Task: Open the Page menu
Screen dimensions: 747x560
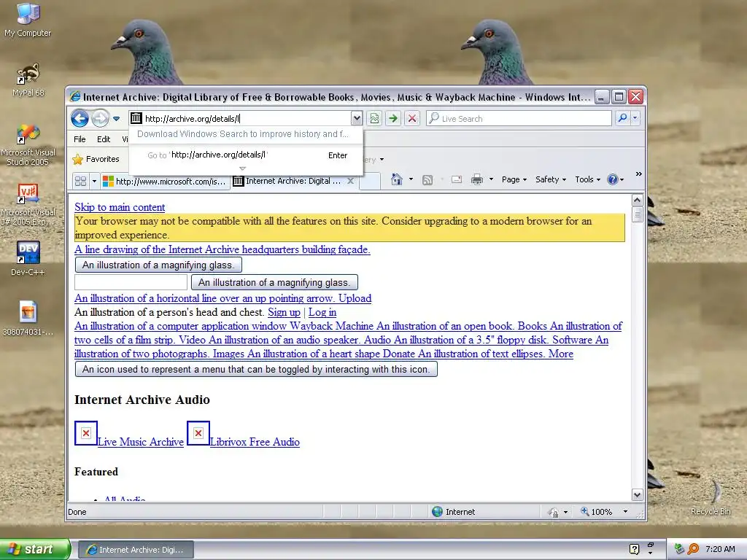Action: coord(514,179)
